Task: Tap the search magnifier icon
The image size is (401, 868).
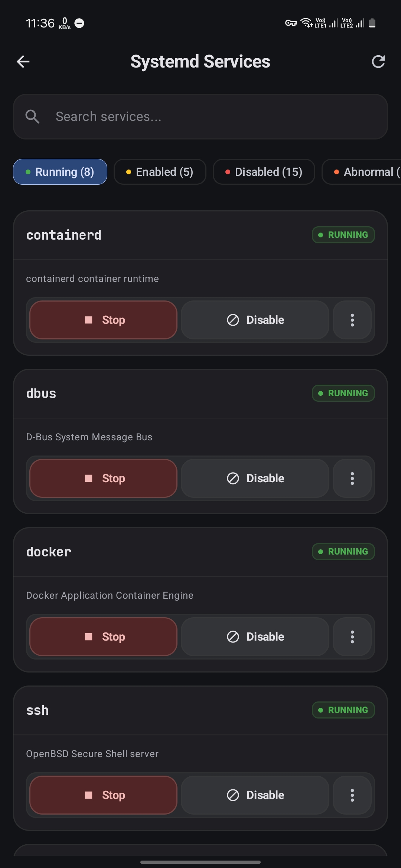Action: coord(32,116)
